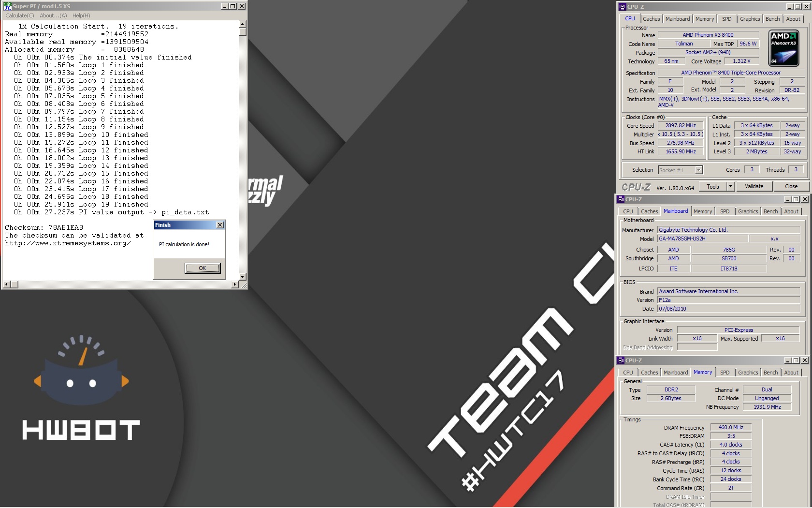Select Caches tab in the Mainboard CPU-Z window

click(x=649, y=211)
